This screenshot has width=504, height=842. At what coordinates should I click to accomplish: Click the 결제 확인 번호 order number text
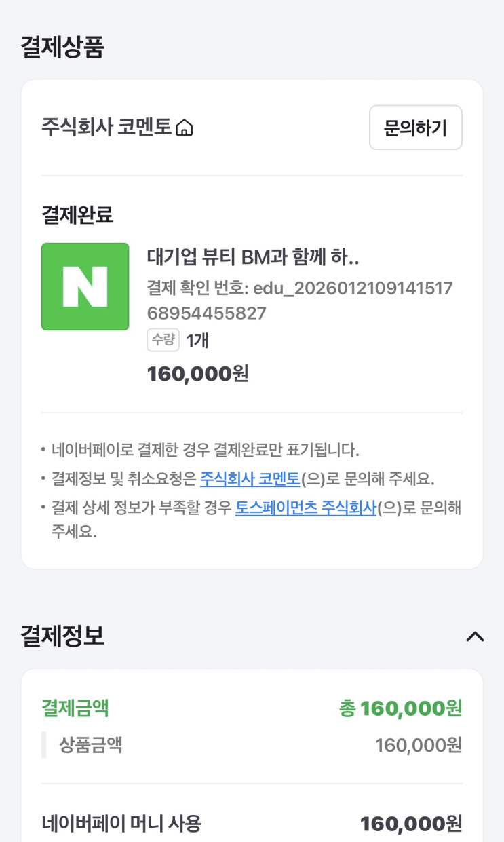(299, 301)
